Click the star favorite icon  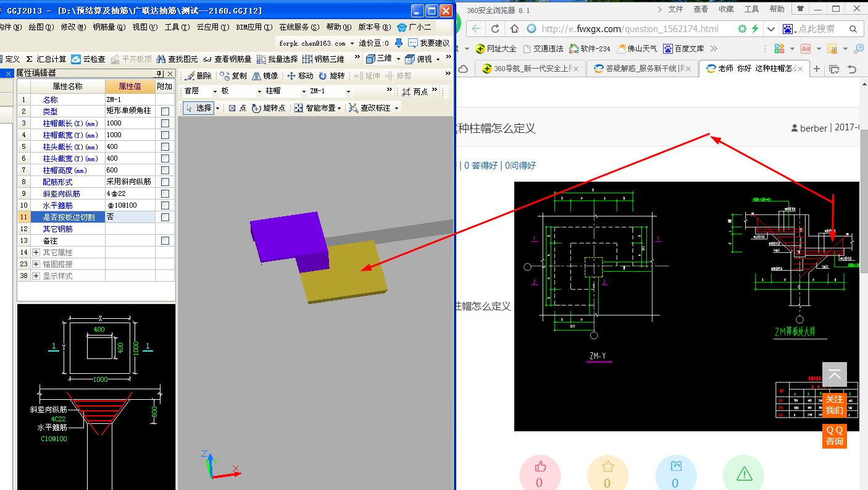click(x=607, y=467)
